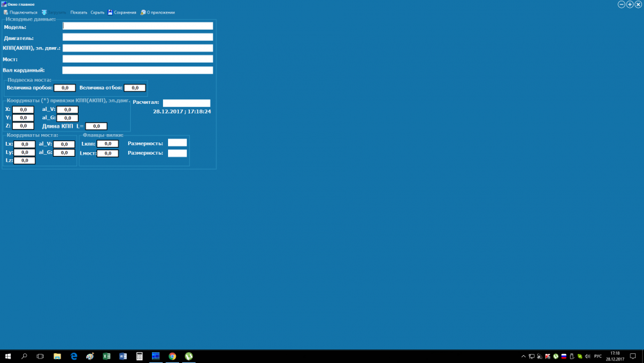Click the Размерность field next to Lкпп
The width and height of the screenshot is (644, 363).
point(178,142)
